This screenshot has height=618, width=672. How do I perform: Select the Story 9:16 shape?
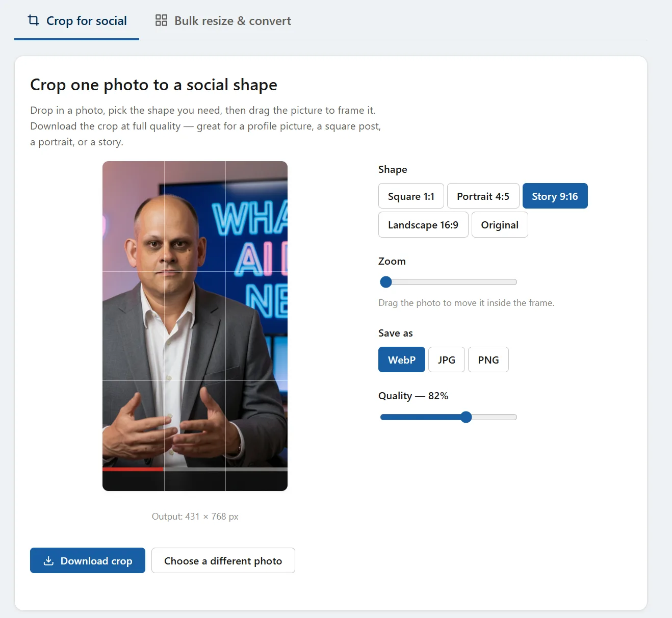pyautogui.click(x=555, y=196)
